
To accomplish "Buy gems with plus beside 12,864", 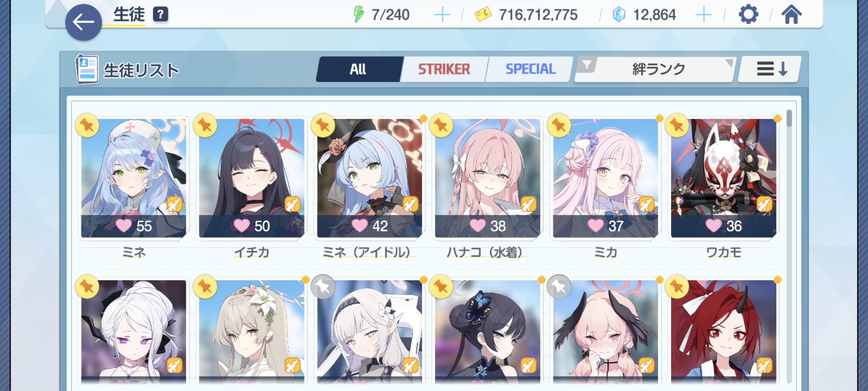I will click(x=703, y=15).
